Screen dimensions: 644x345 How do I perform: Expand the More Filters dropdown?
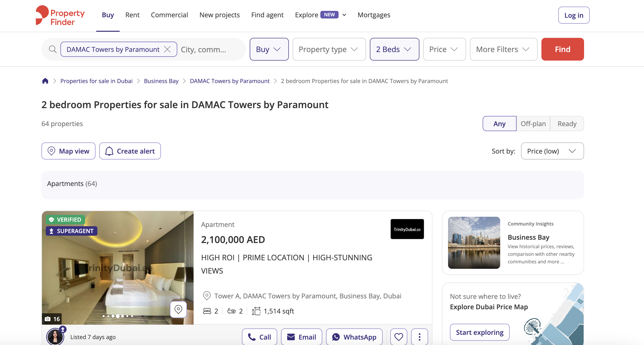pos(503,49)
